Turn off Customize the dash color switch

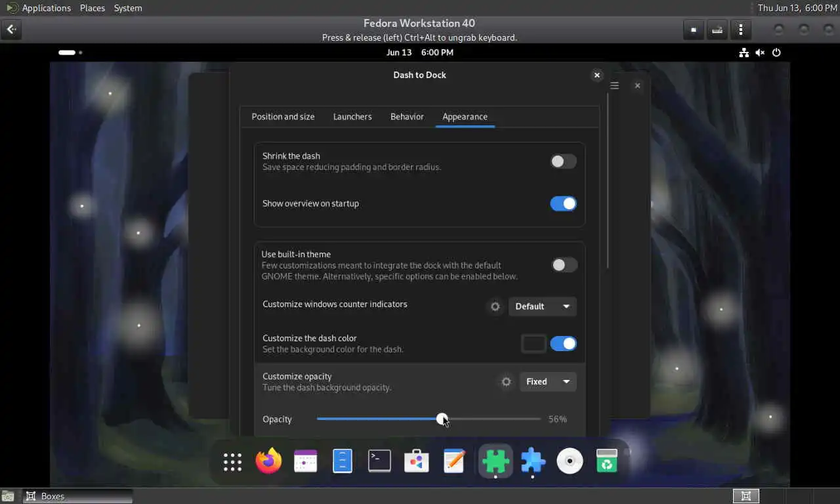coord(563,343)
